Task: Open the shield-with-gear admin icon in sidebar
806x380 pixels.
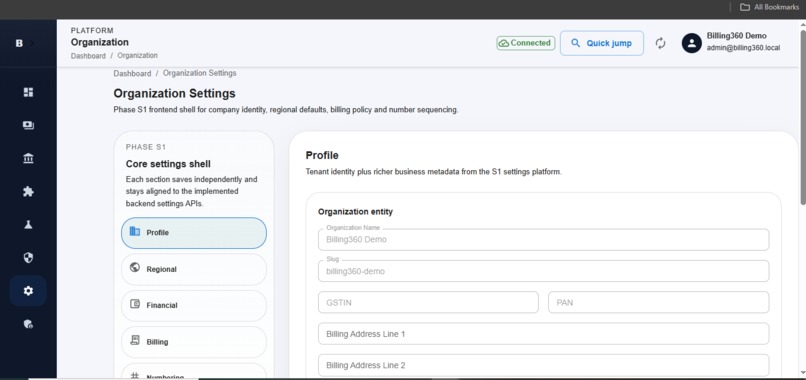Action: (28, 324)
